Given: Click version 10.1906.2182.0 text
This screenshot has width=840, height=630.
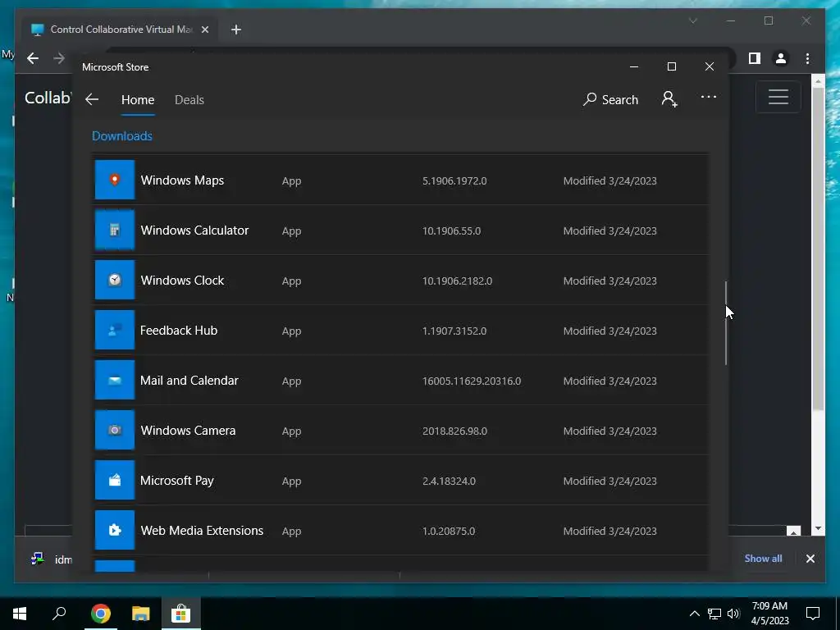Looking at the screenshot, I should click(457, 281).
